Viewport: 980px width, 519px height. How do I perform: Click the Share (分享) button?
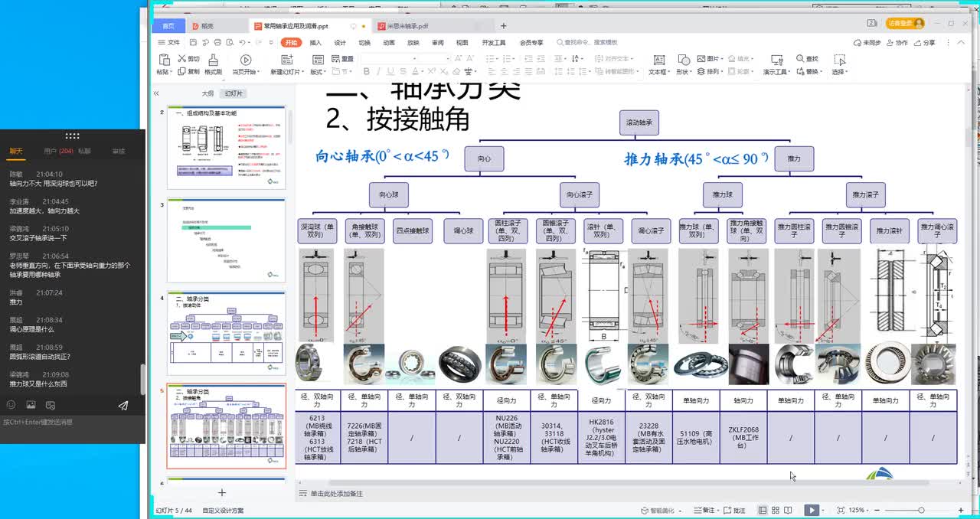[x=925, y=43]
